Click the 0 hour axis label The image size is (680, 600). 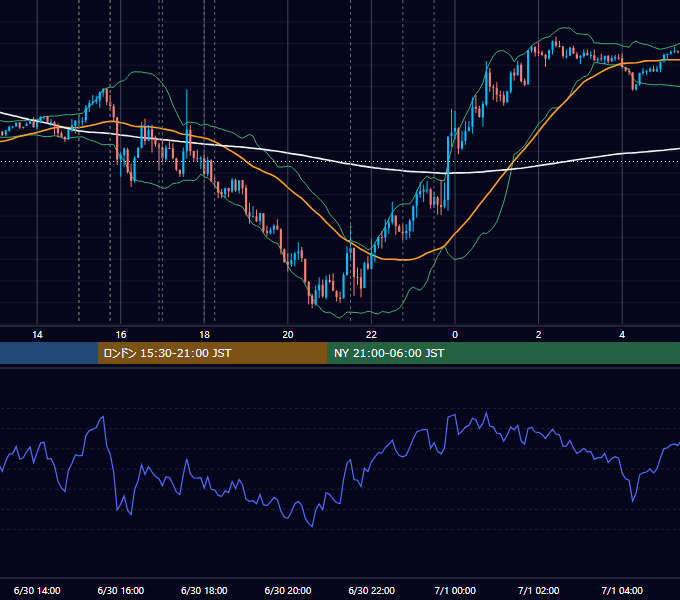point(455,335)
